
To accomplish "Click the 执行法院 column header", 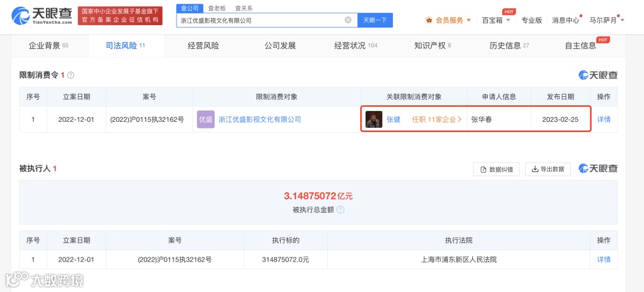I will point(459,240).
